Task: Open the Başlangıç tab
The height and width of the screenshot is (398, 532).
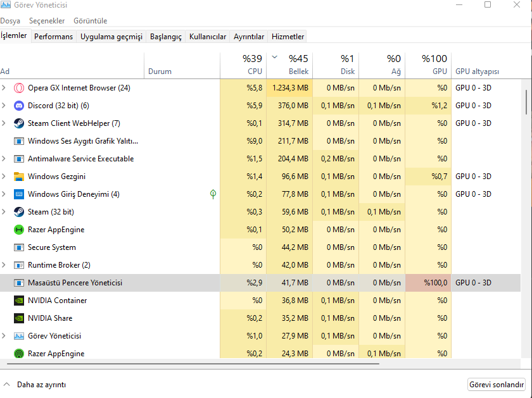Action: 165,37
